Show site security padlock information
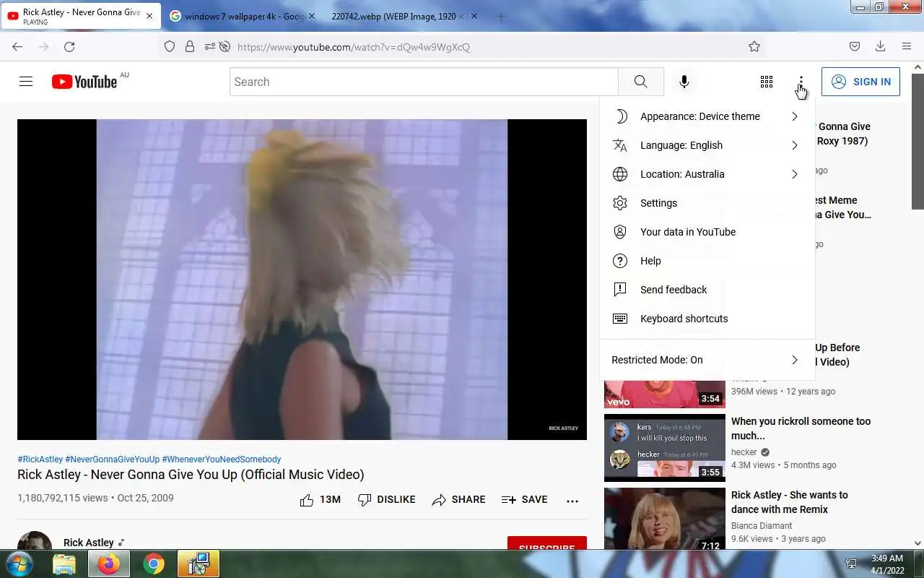 coord(190,46)
